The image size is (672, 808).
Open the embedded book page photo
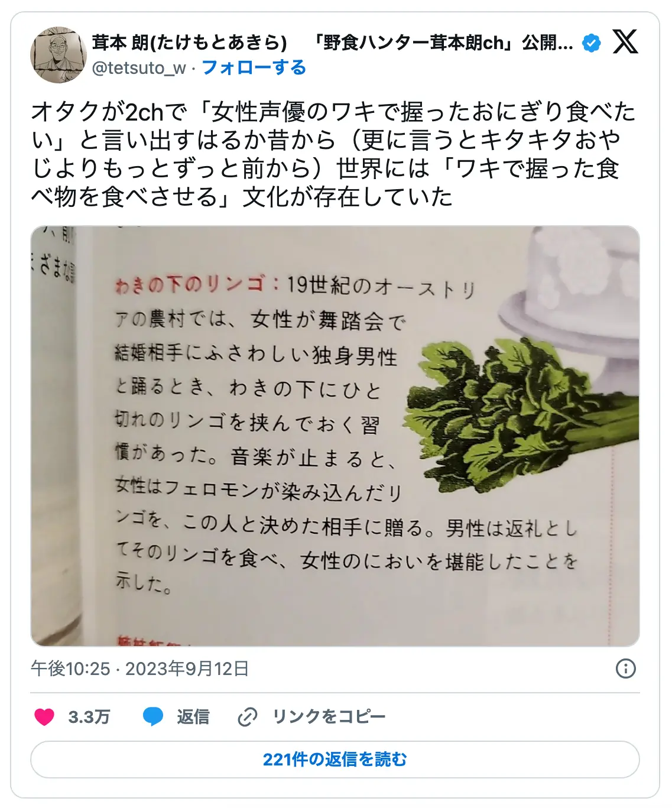coord(335,436)
